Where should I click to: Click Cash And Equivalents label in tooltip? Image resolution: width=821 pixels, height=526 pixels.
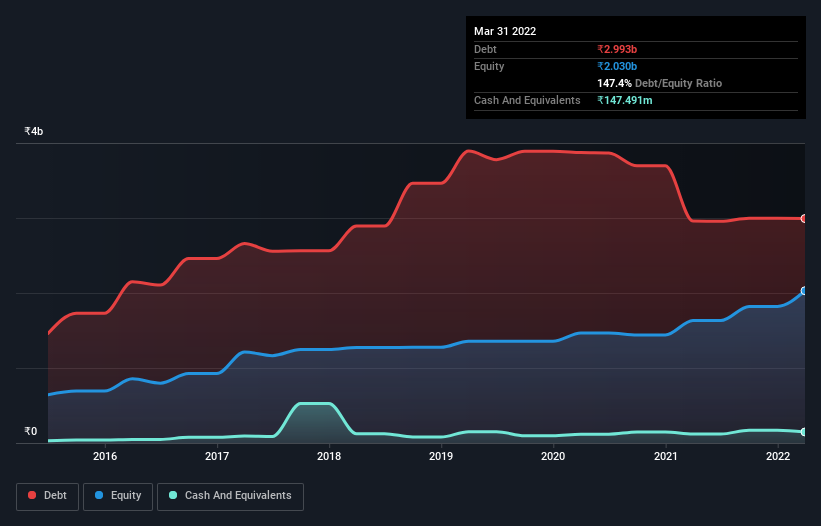527,100
